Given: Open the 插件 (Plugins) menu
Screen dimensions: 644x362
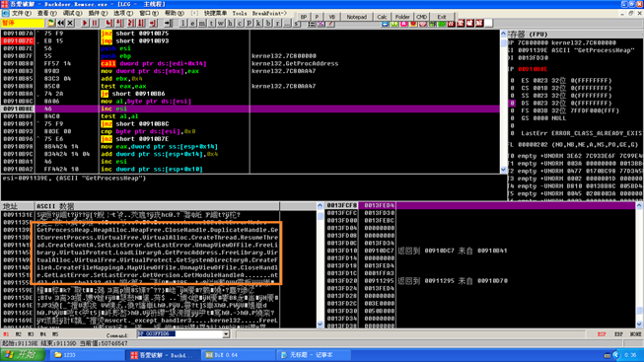Looking at the screenshot, I should coord(98,13).
